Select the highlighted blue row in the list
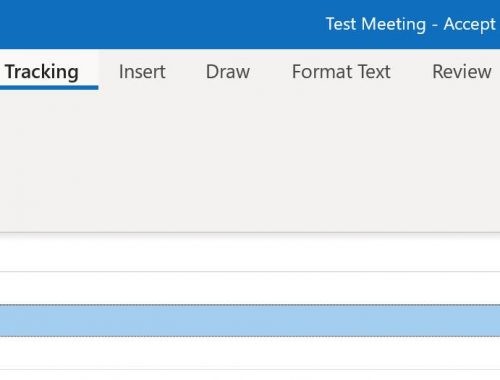 point(250,320)
